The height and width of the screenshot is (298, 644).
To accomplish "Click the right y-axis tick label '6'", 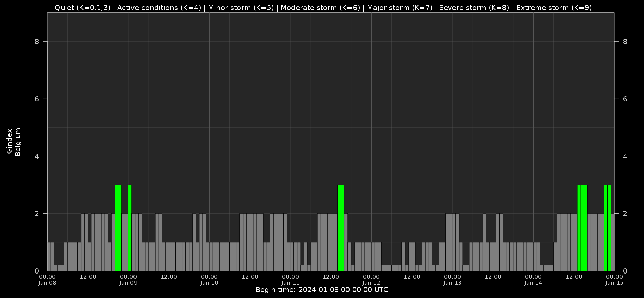I will point(625,99).
